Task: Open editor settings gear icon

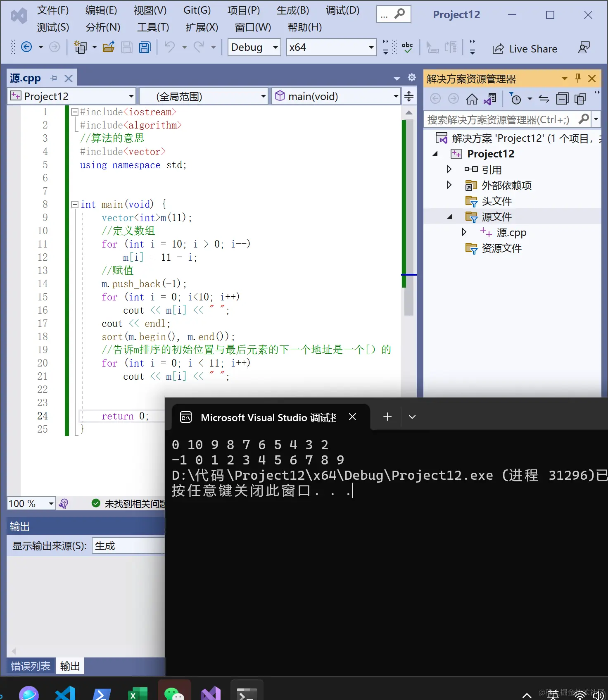Action: [411, 77]
